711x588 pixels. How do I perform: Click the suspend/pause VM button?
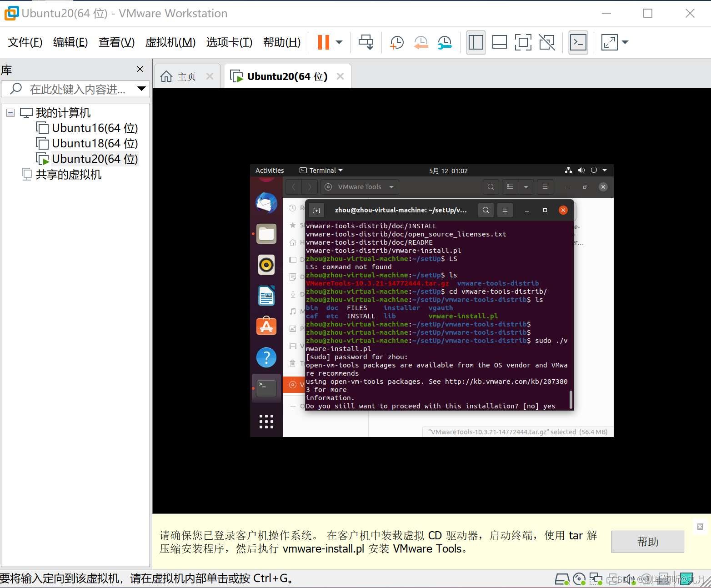pos(323,42)
